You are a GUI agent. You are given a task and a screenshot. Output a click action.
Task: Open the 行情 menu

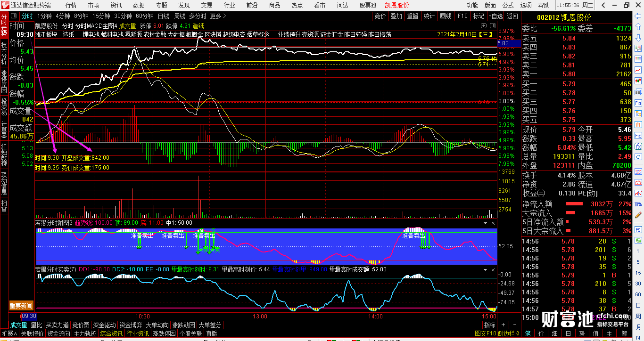click(x=71, y=5)
